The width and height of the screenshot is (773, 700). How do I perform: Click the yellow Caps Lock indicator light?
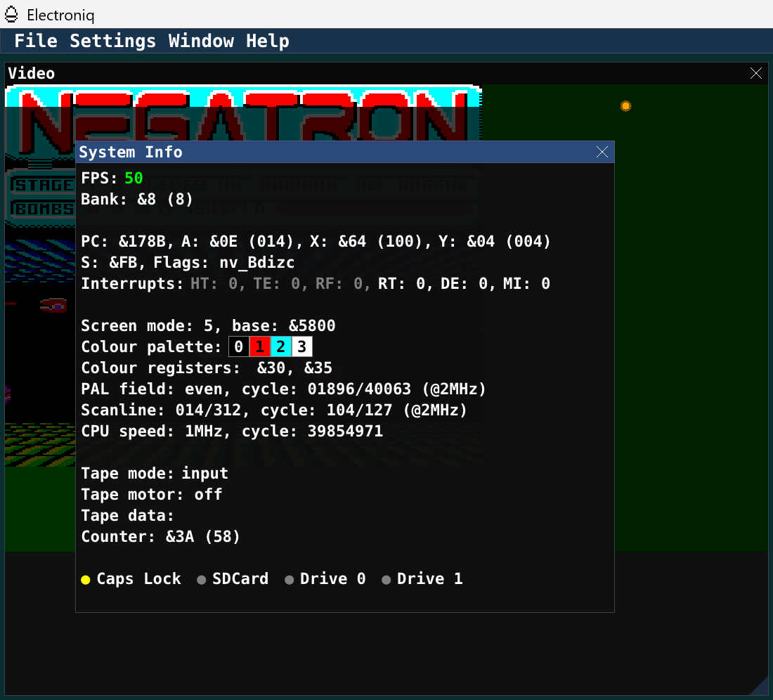(x=86, y=580)
